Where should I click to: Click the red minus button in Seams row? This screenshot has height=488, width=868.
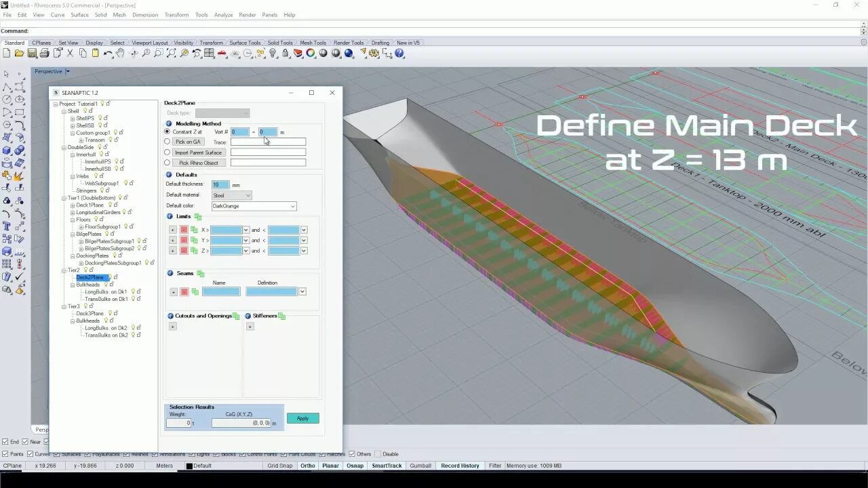coord(184,291)
